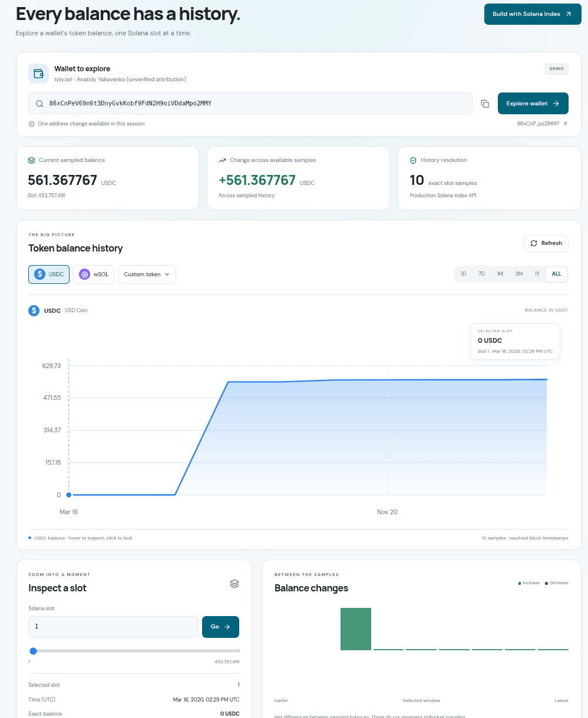Click the wallet address input field

coord(250,104)
